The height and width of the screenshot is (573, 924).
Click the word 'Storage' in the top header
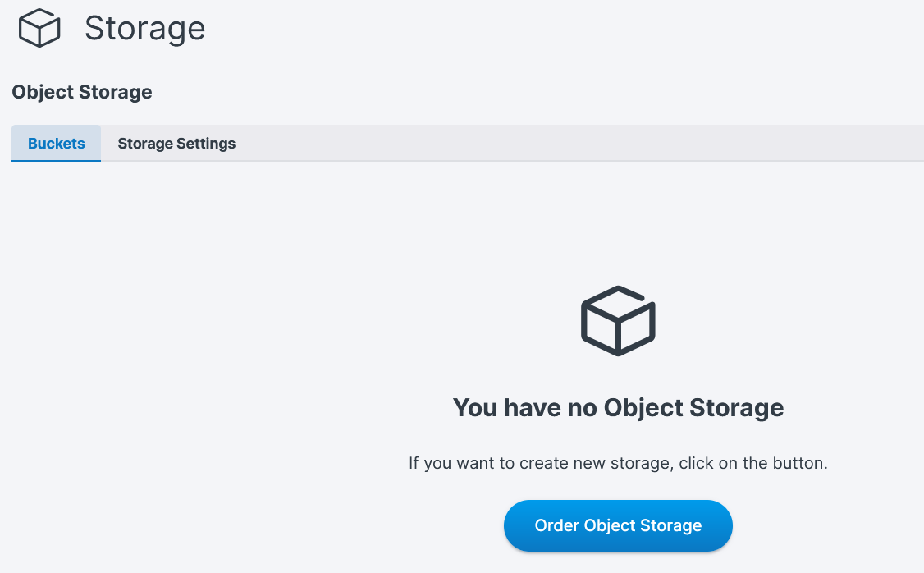coord(144,29)
